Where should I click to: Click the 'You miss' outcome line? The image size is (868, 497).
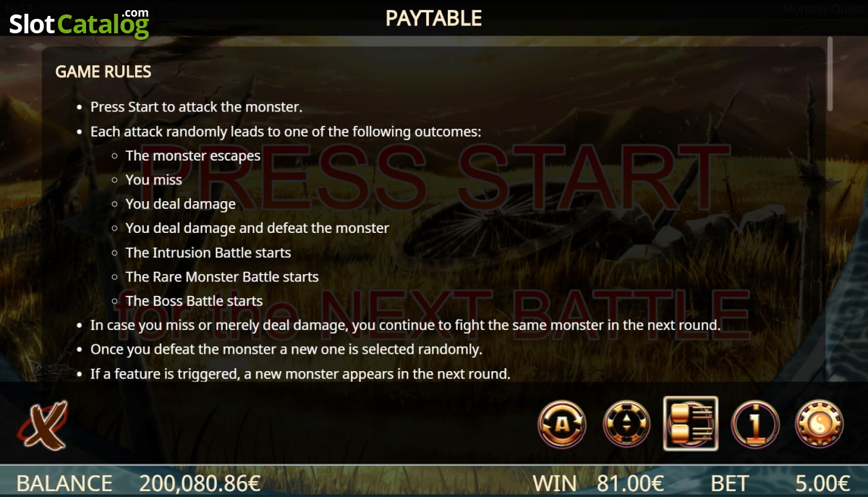(154, 179)
